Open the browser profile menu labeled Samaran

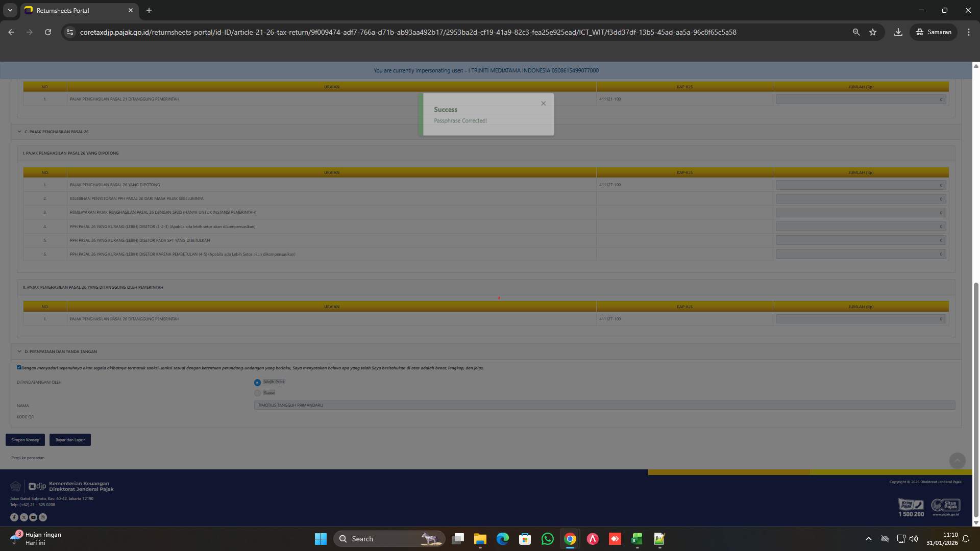coord(933,32)
